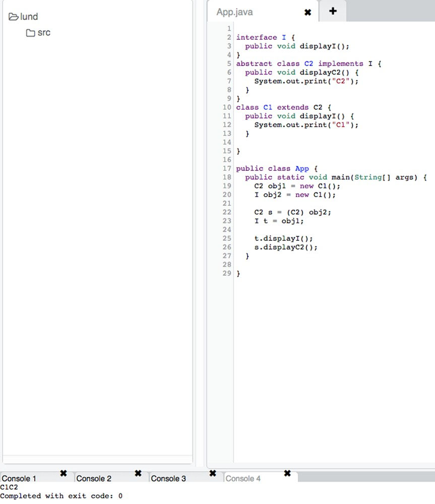Switch to the App.java tab
Viewport: 435px width, 504px height.
pyautogui.click(x=234, y=12)
